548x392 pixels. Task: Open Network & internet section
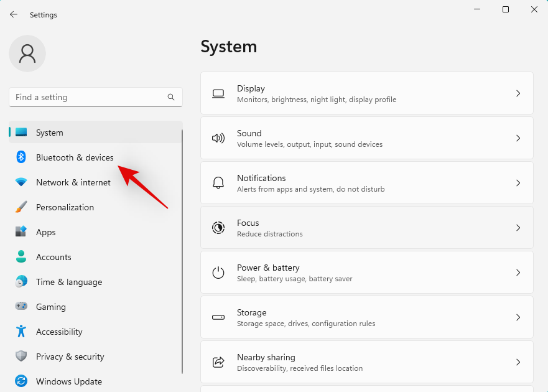pyautogui.click(x=95, y=182)
